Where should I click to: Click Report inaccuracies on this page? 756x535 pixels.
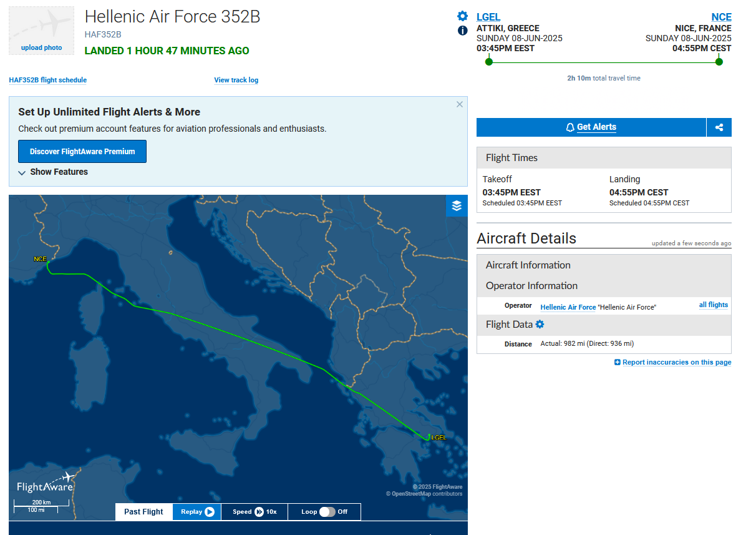677,362
